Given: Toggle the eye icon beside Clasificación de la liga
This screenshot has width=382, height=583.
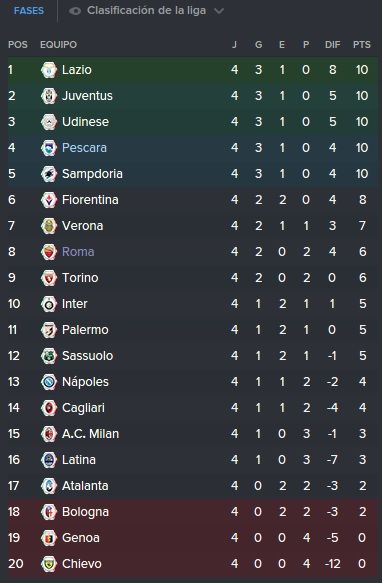Looking at the screenshot, I should click(x=75, y=11).
